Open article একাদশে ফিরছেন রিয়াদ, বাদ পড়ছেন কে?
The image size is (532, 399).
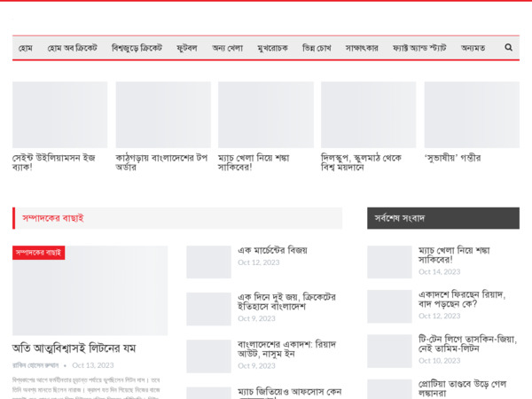click(462, 299)
